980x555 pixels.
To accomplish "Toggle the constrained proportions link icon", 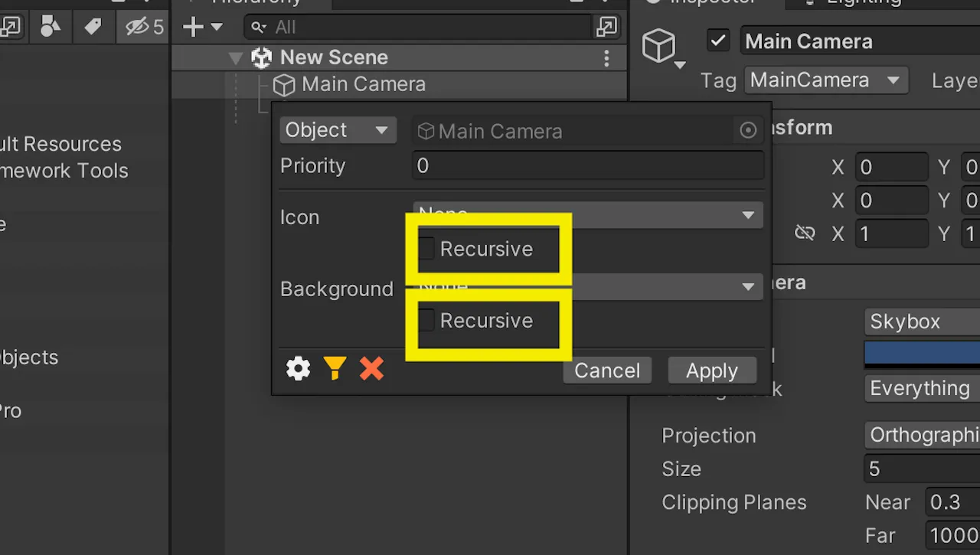I will point(805,233).
